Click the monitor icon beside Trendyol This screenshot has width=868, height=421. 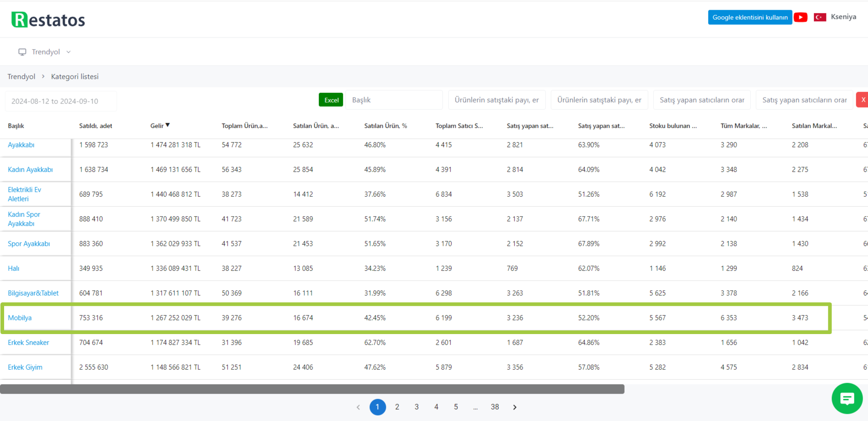click(22, 52)
